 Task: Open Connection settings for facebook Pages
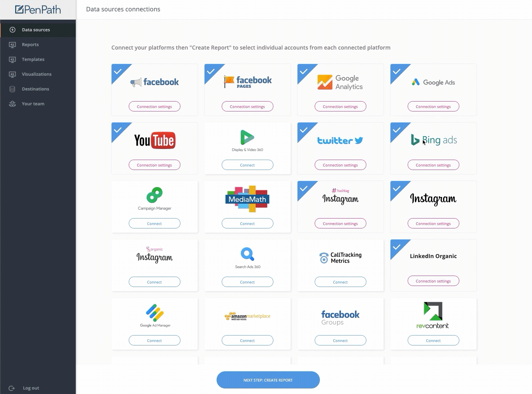248,106
